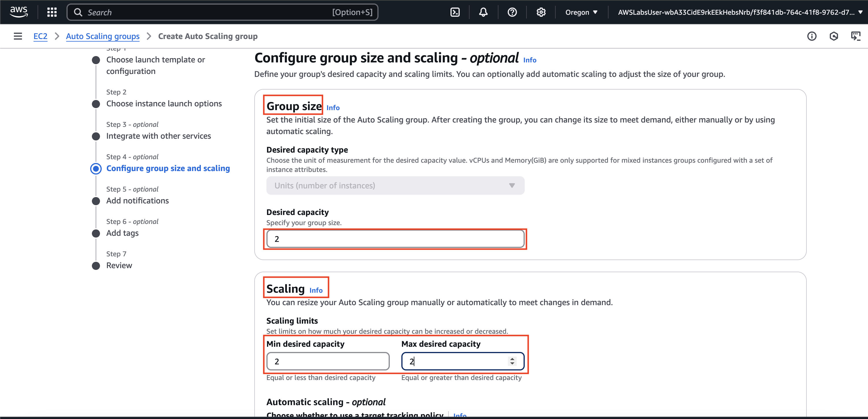Toggle the hamburger side navigation menu

18,36
